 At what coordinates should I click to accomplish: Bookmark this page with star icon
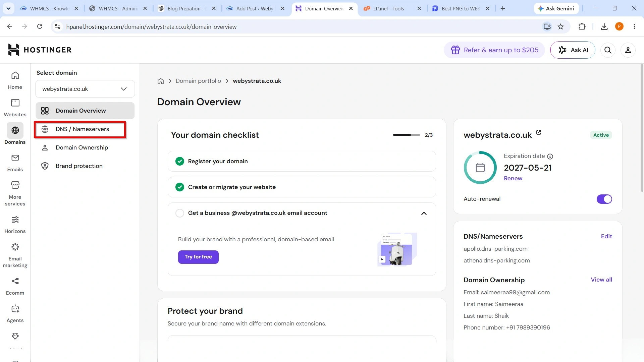560,26
